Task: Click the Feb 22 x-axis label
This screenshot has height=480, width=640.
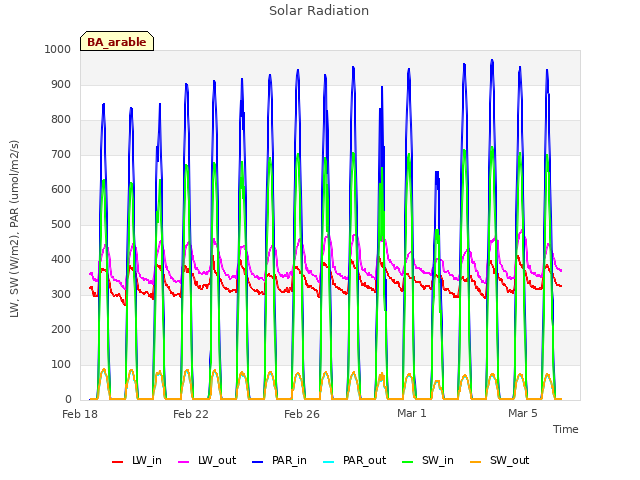Action: [191, 414]
